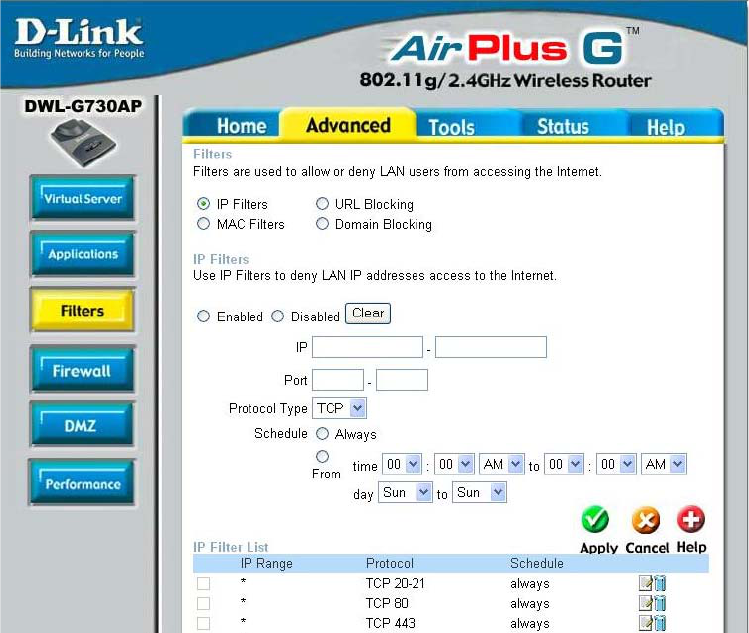Open the Applications page
The width and height of the screenshot is (749, 633).
(x=83, y=254)
